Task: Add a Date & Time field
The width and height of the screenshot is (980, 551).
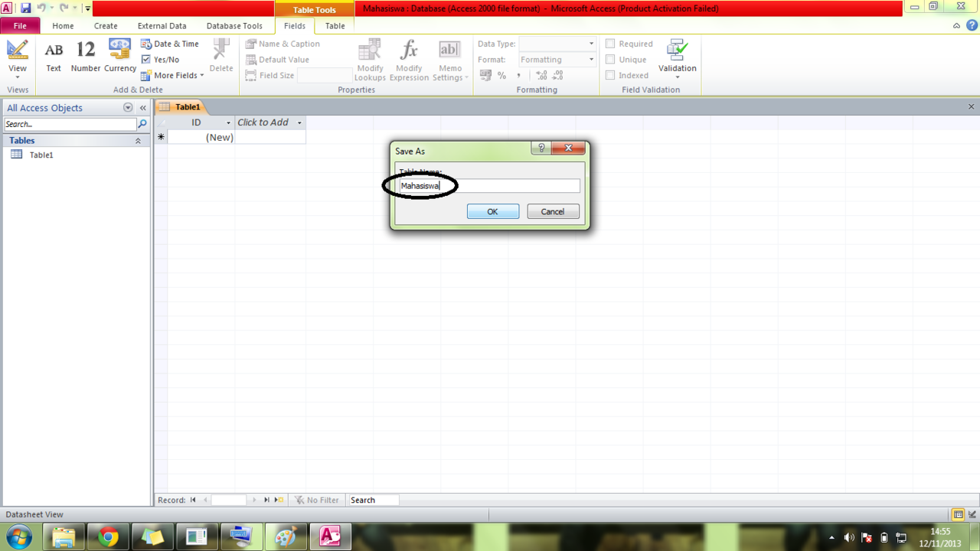Action: (x=170, y=44)
